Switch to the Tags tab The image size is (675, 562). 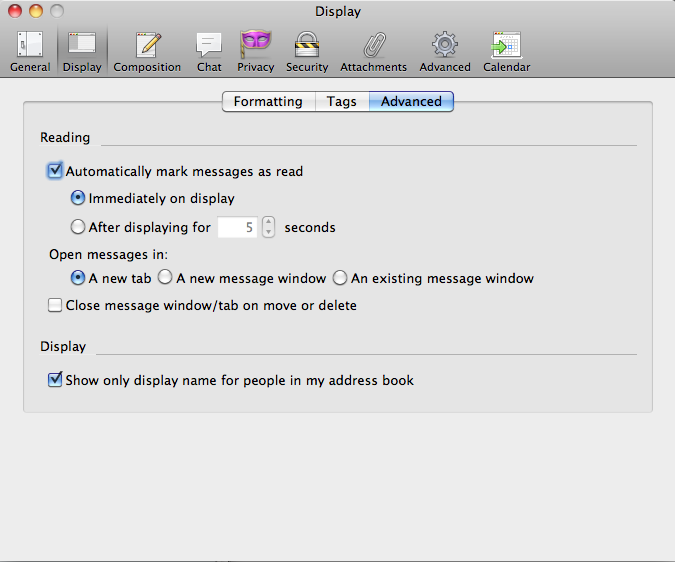coord(342,102)
